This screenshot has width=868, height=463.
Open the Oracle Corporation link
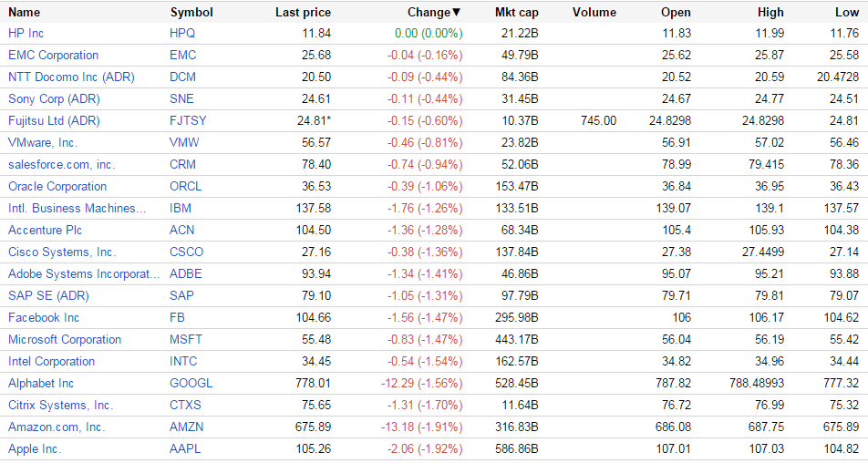(x=57, y=186)
